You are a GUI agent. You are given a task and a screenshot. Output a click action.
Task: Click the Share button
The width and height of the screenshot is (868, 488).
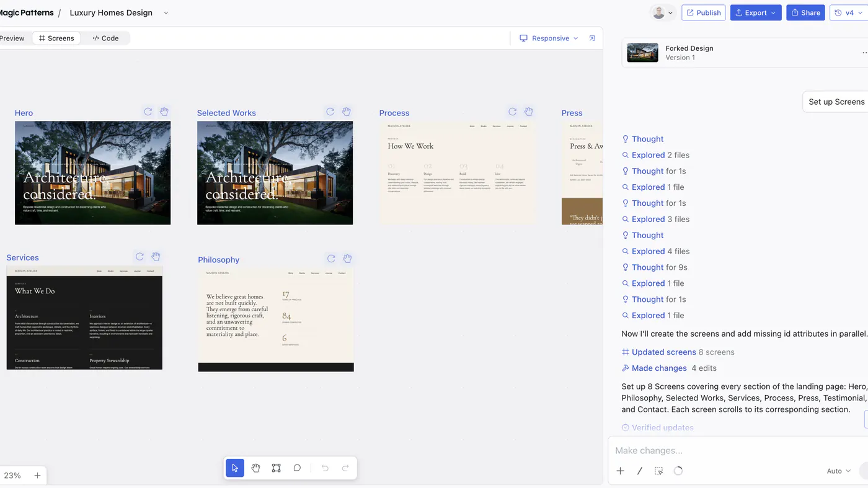[805, 12]
